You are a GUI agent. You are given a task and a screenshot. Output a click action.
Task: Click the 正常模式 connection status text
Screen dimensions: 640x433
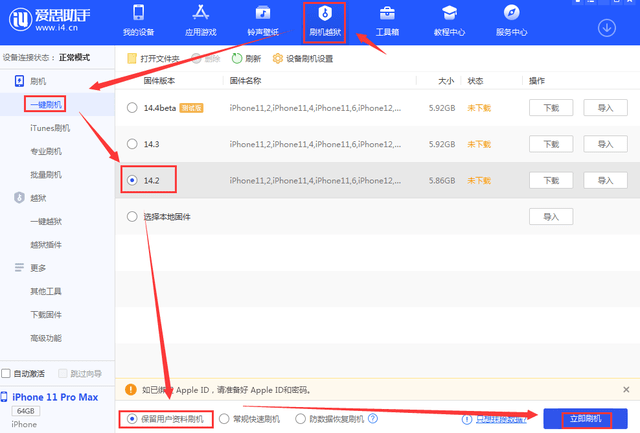[74, 57]
